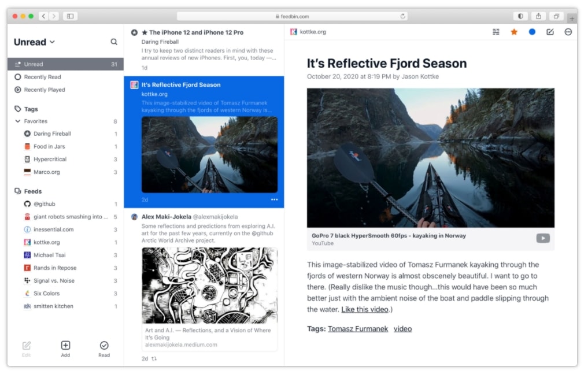Open Recently Read list
The image size is (588, 374).
pos(66,77)
